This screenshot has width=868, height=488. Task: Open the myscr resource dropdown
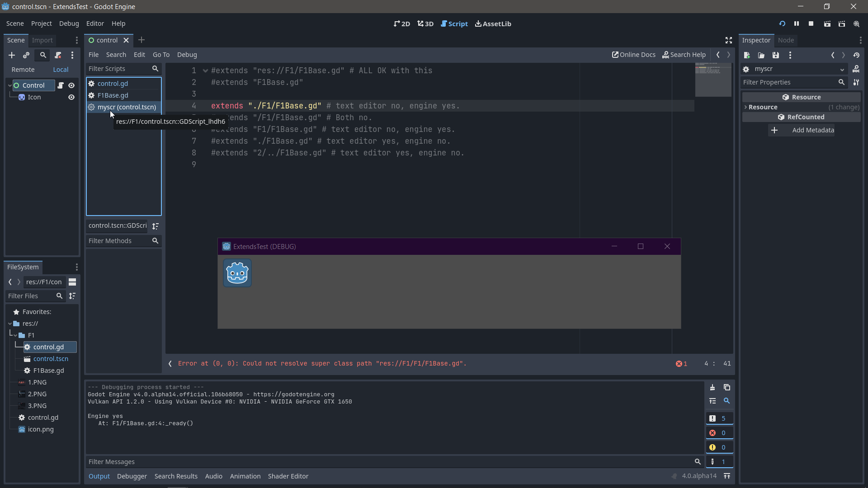pos(842,69)
